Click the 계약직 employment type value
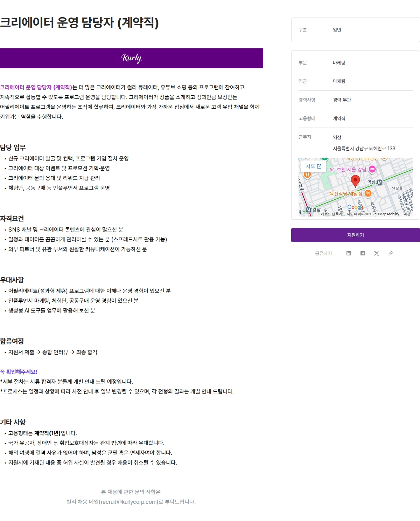The image size is (420, 521). pyautogui.click(x=339, y=118)
